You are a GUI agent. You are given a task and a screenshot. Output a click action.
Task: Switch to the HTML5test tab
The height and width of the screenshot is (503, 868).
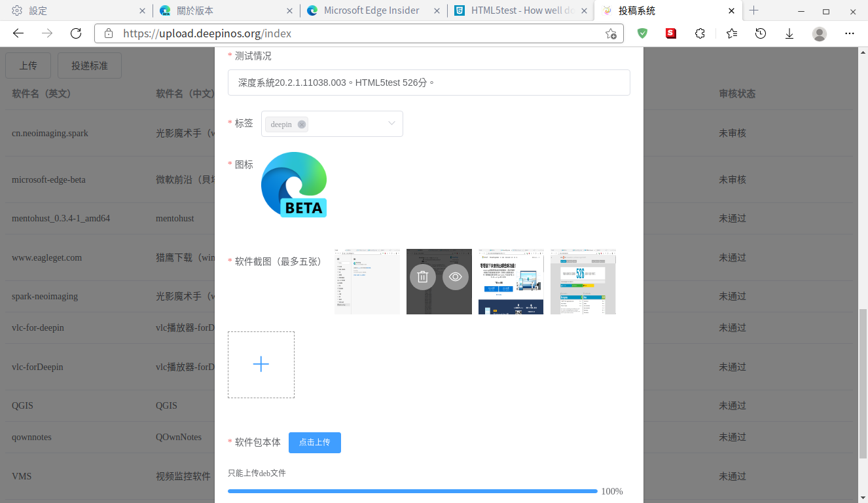(x=517, y=10)
